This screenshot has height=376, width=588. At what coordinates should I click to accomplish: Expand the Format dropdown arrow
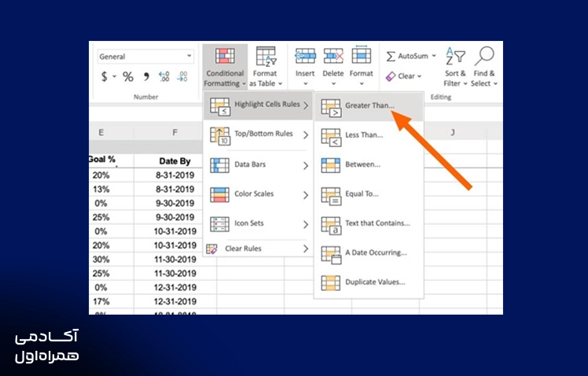[x=362, y=83]
